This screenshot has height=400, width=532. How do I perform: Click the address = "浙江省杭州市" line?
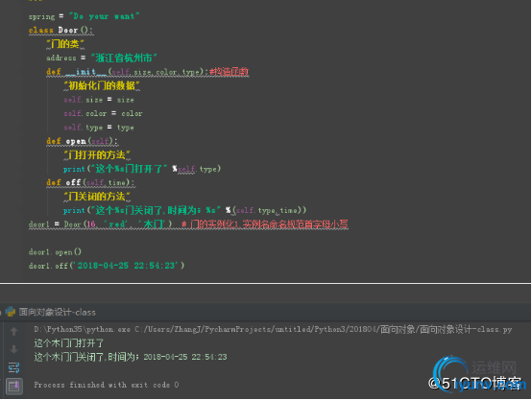pos(102,58)
